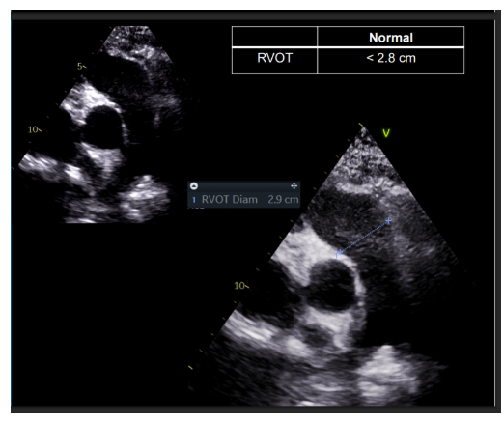Click the 10 depth marker on small image

tap(34, 129)
